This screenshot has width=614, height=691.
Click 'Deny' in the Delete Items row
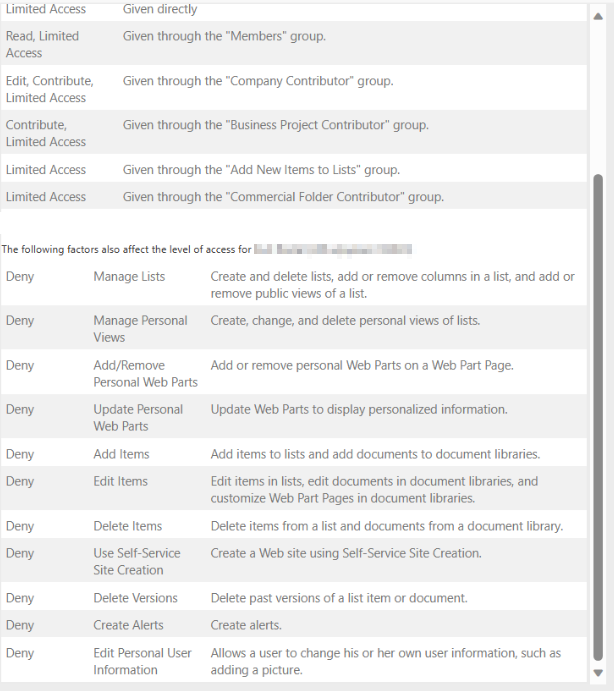point(20,526)
